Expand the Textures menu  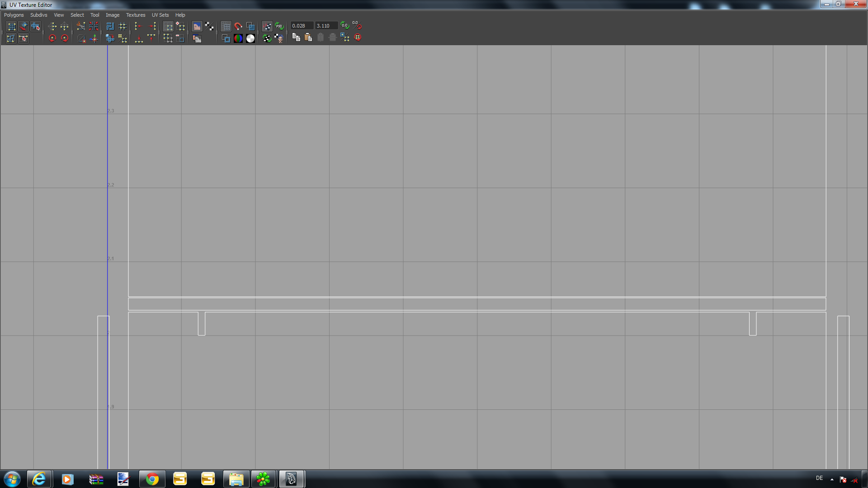(136, 15)
